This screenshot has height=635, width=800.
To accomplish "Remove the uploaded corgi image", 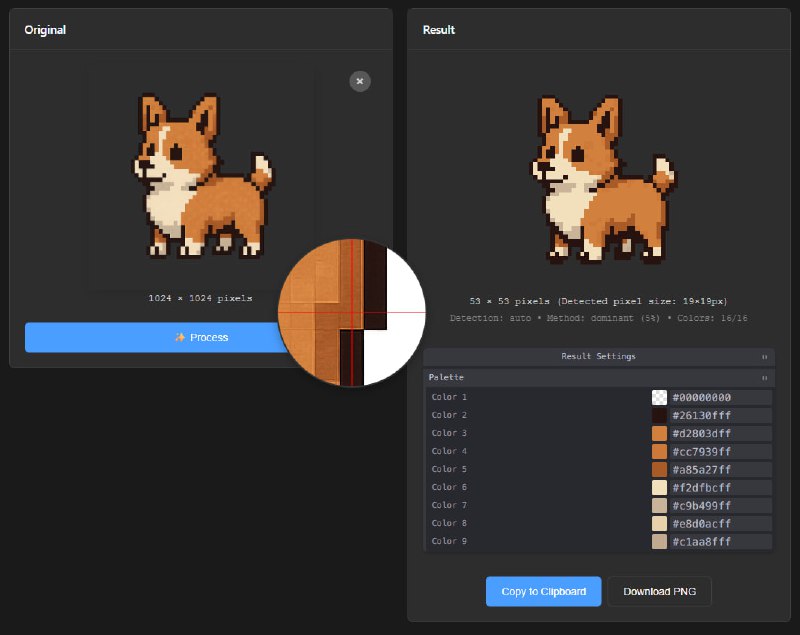I will pyautogui.click(x=360, y=81).
